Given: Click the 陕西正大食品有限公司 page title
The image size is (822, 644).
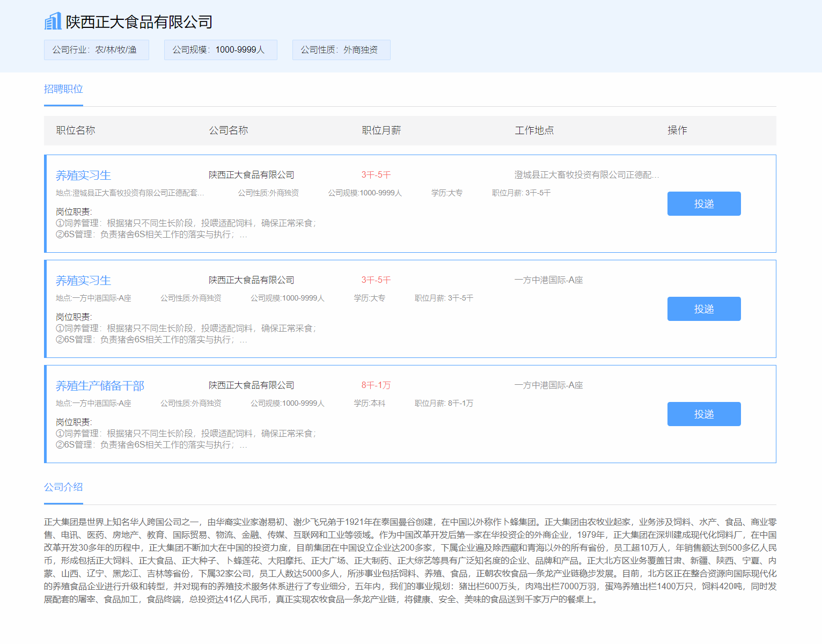Looking at the screenshot, I should (139, 22).
